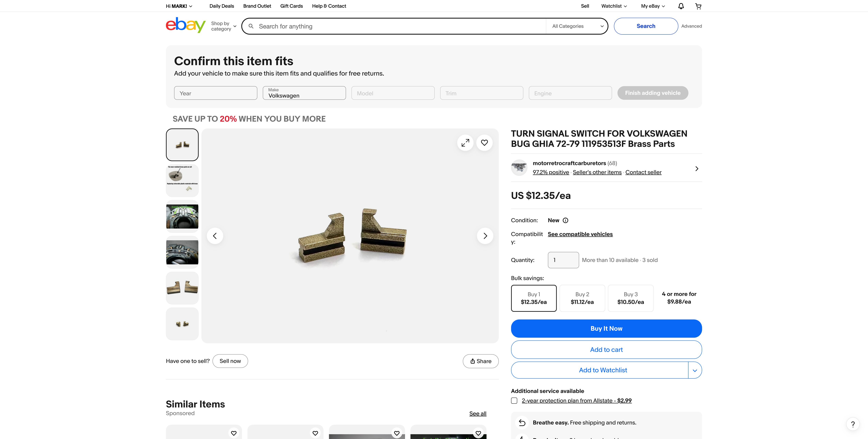Viewport: 868px width, 439px height.
Task: Expand the product image to fullscreen
Action: [x=465, y=143]
